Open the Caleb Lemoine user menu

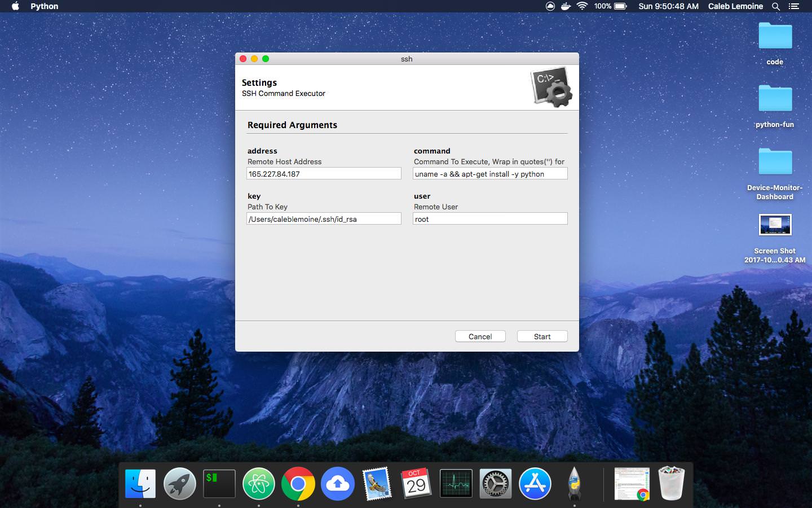[735, 6]
